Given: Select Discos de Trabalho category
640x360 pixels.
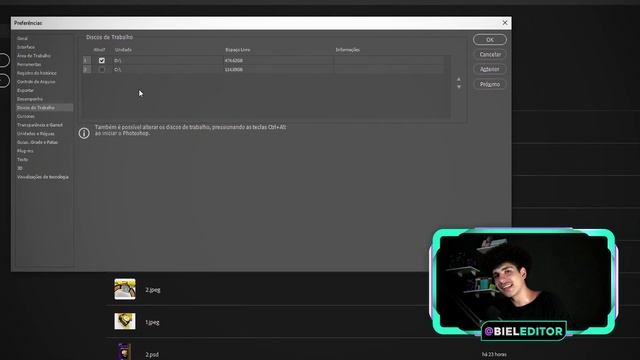Looking at the screenshot, I should [44, 107].
